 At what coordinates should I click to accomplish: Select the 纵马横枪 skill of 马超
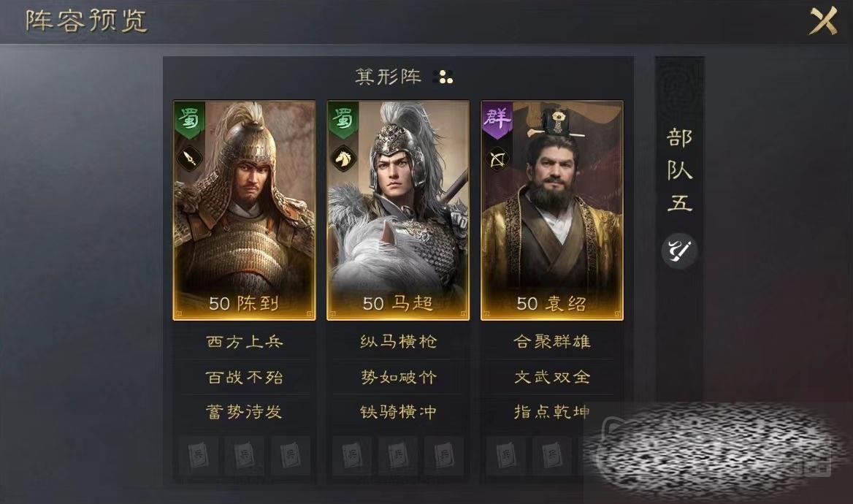[x=398, y=341]
